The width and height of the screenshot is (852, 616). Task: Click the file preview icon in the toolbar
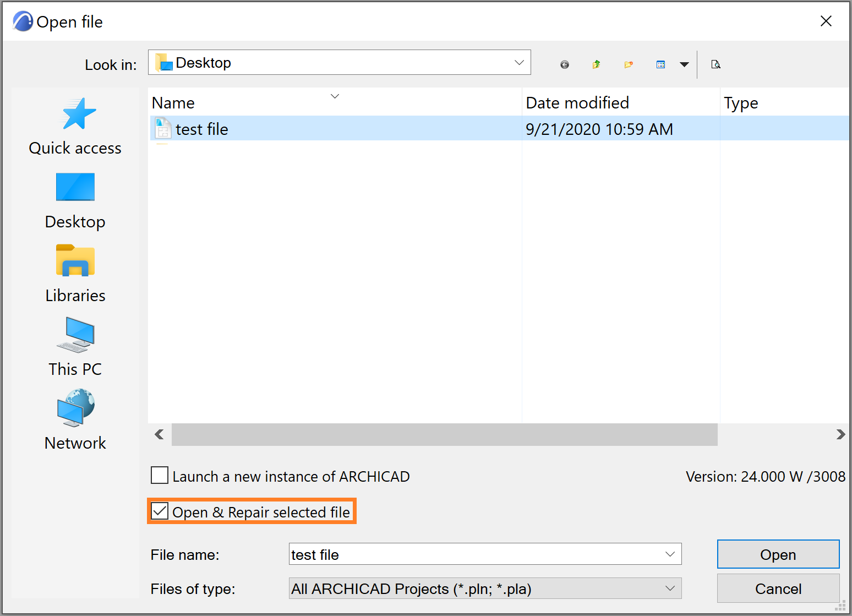[716, 65]
